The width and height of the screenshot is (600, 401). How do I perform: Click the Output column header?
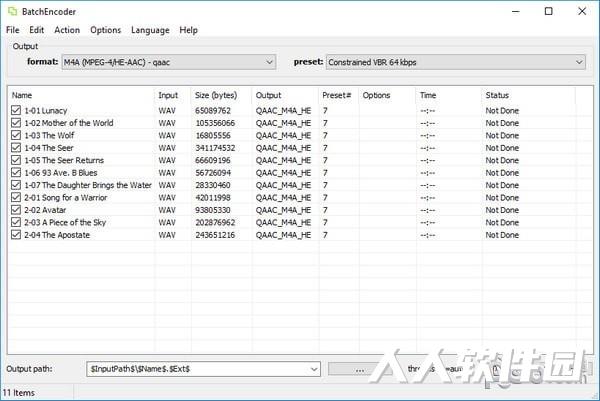pos(285,95)
